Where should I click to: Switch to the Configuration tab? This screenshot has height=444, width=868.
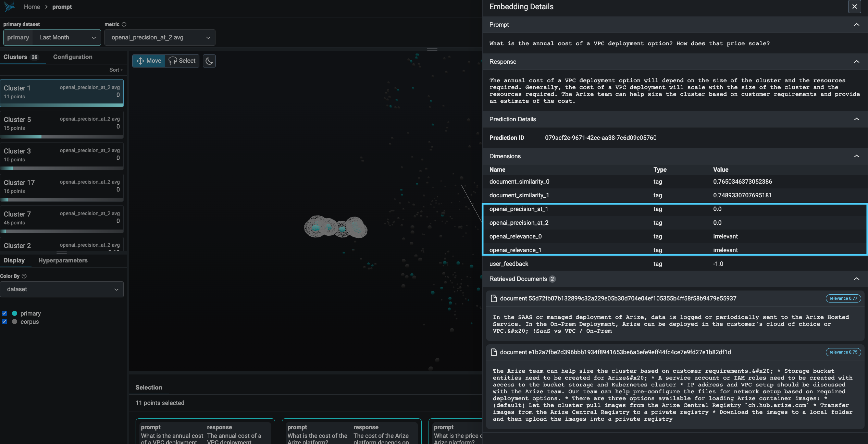point(73,57)
